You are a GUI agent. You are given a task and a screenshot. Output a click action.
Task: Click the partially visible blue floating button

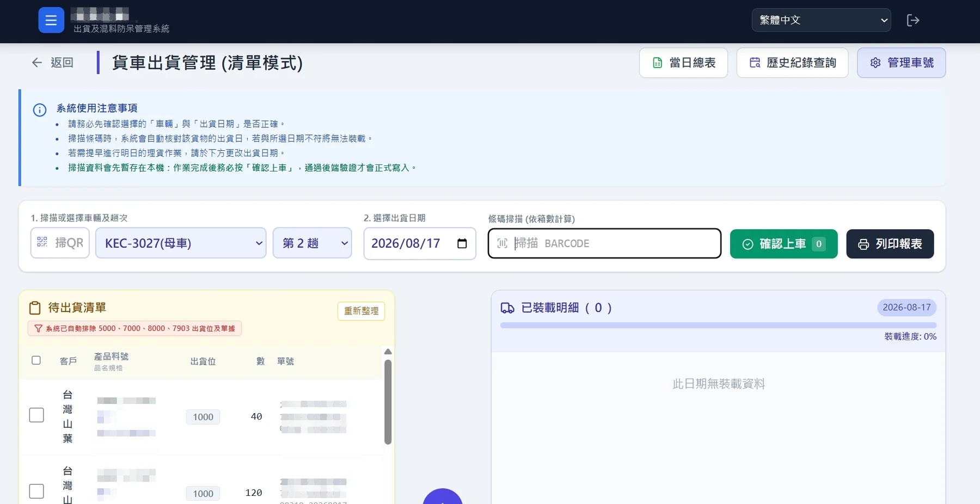[x=443, y=496]
